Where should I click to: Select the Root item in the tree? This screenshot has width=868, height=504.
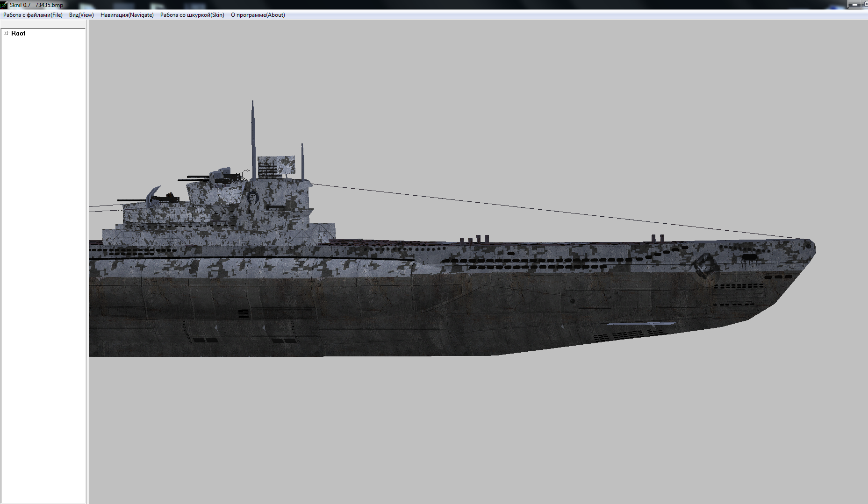[x=18, y=33]
